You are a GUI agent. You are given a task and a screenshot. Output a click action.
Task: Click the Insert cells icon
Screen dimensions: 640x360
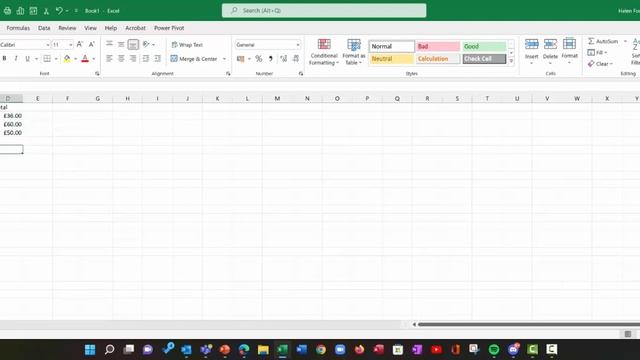pyautogui.click(x=531, y=44)
